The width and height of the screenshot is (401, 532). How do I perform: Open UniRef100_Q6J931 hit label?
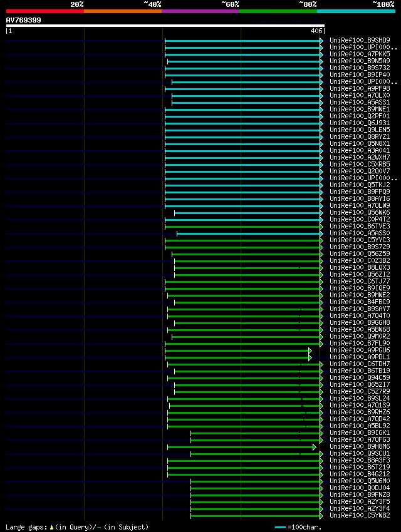click(x=360, y=123)
